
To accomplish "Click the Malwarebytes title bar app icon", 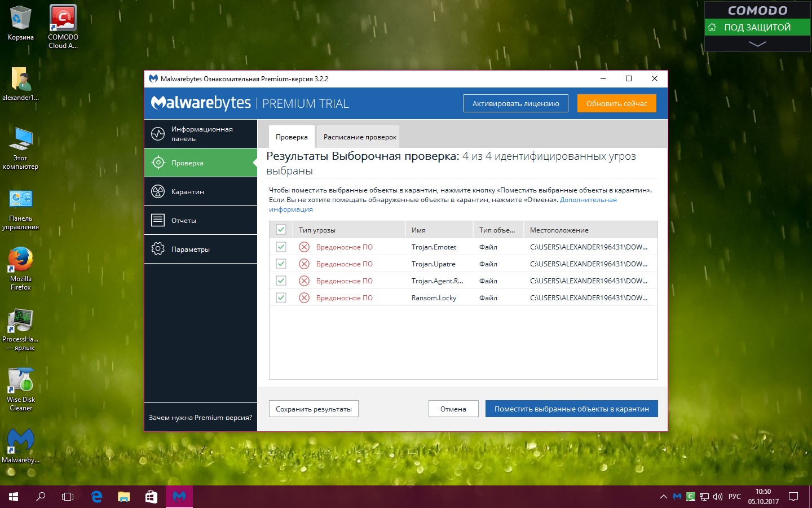I will pyautogui.click(x=153, y=78).
